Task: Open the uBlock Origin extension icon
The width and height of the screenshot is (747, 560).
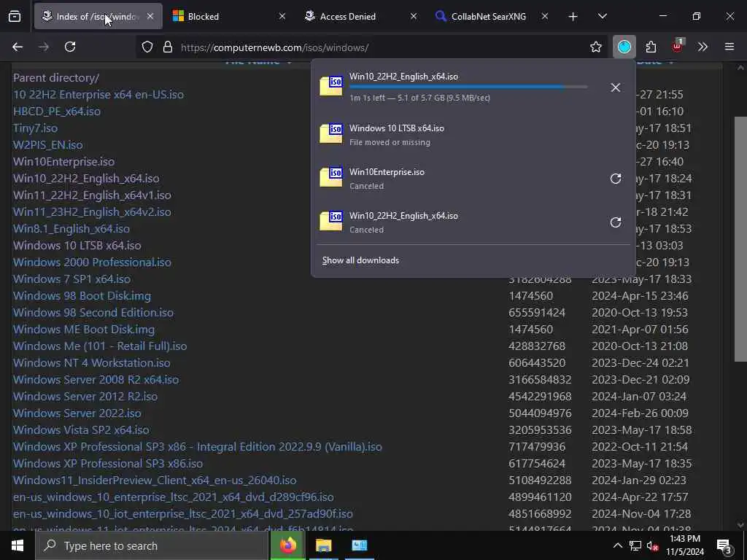Action: pos(677,46)
